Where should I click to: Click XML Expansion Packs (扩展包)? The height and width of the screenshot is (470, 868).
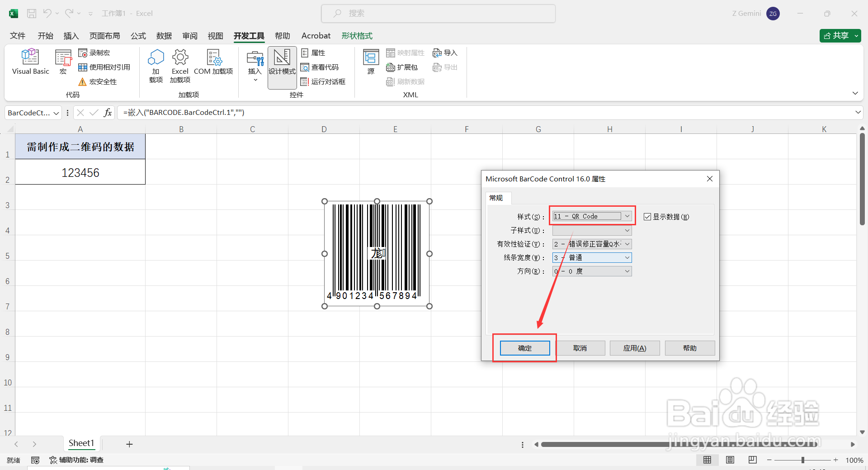pos(402,67)
